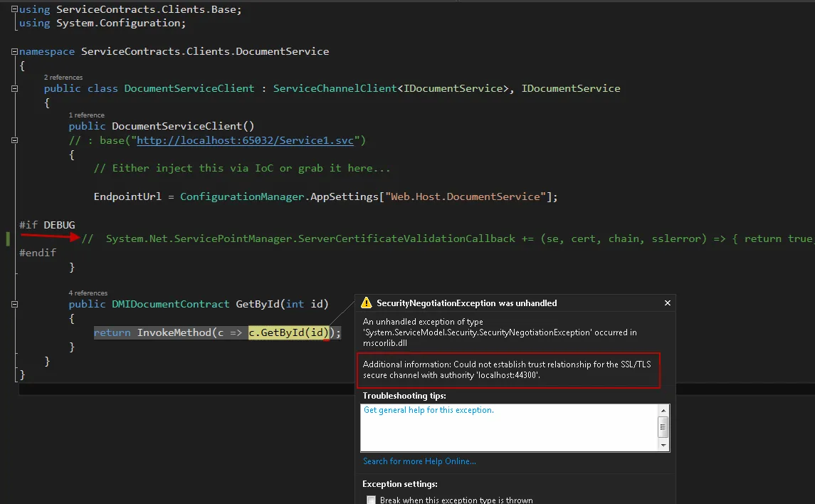The image size is (815, 504).
Task: Click 'Troubleshooting tips:' heading
Action: (x=404, y=396)
